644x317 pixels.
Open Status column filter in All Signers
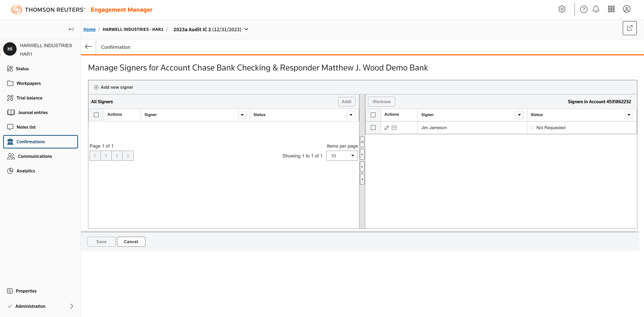tap(351, 115)
